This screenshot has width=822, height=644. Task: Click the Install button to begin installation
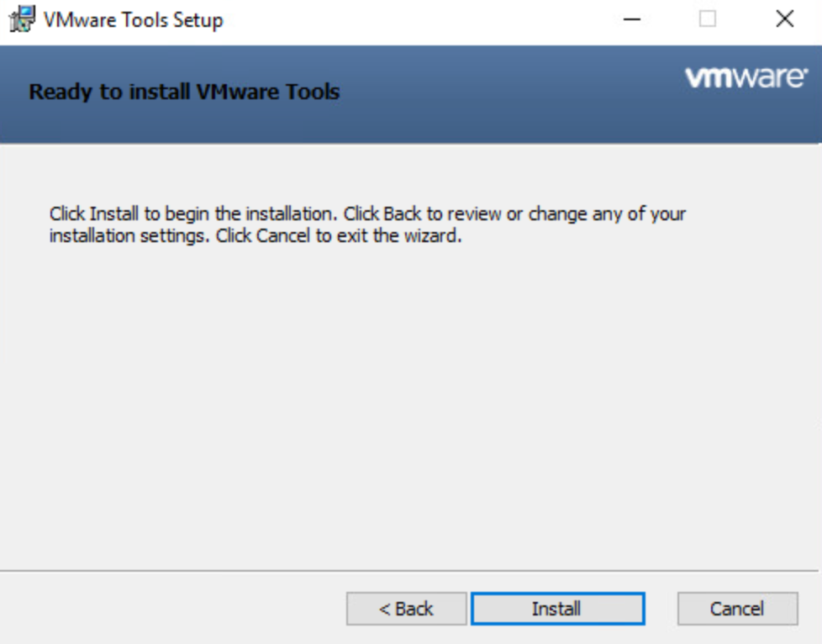click(557, 609)
